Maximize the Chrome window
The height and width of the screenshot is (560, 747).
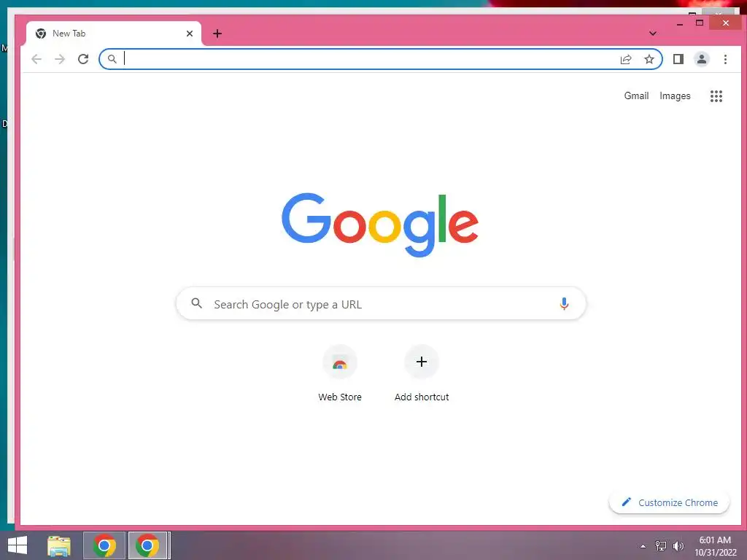700,23
